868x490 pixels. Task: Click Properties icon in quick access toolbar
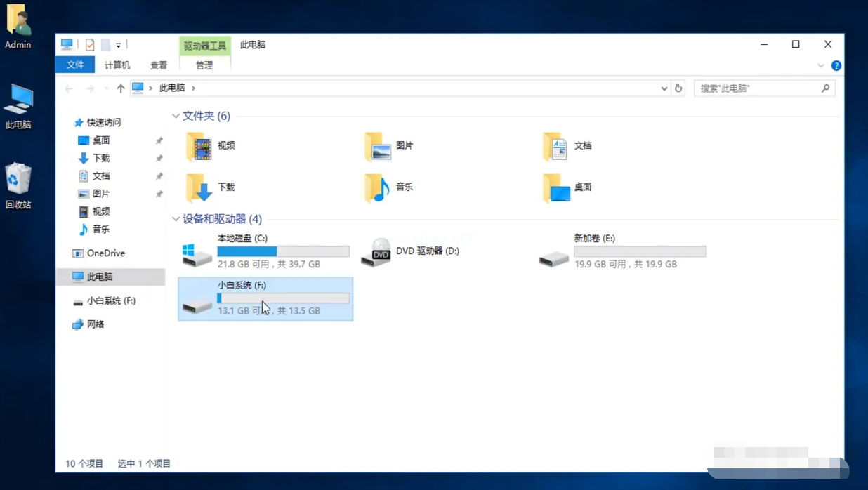[90, 45]
